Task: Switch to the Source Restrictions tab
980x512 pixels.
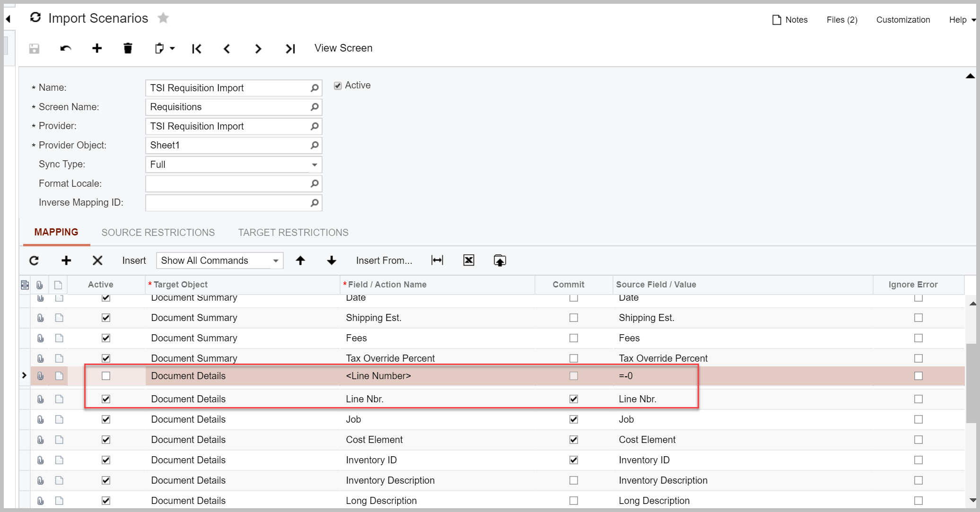Action: tap(158, 232)
